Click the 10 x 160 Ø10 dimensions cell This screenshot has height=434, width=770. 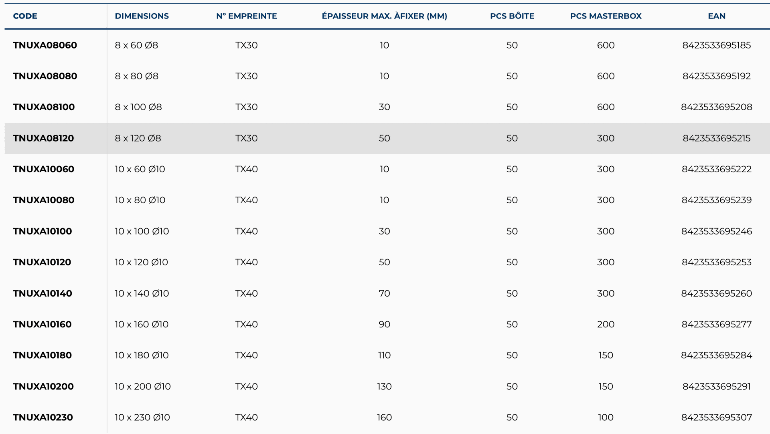click(141, 325)
